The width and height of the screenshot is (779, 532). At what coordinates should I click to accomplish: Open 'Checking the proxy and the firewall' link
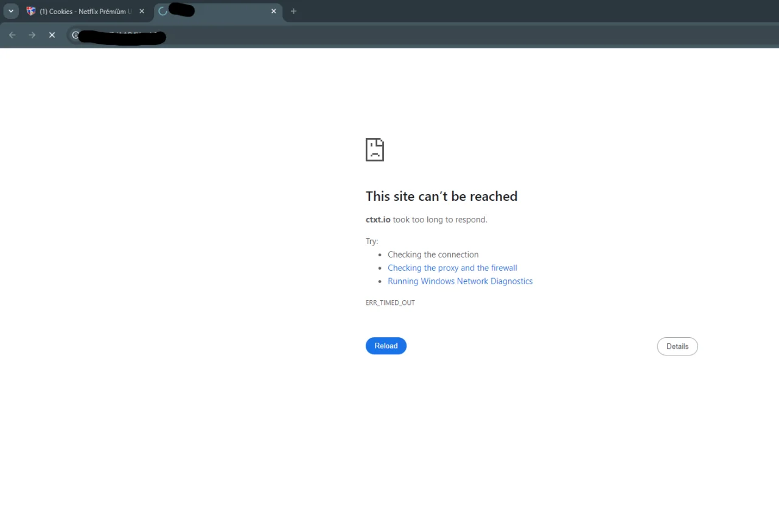point(452,268)
